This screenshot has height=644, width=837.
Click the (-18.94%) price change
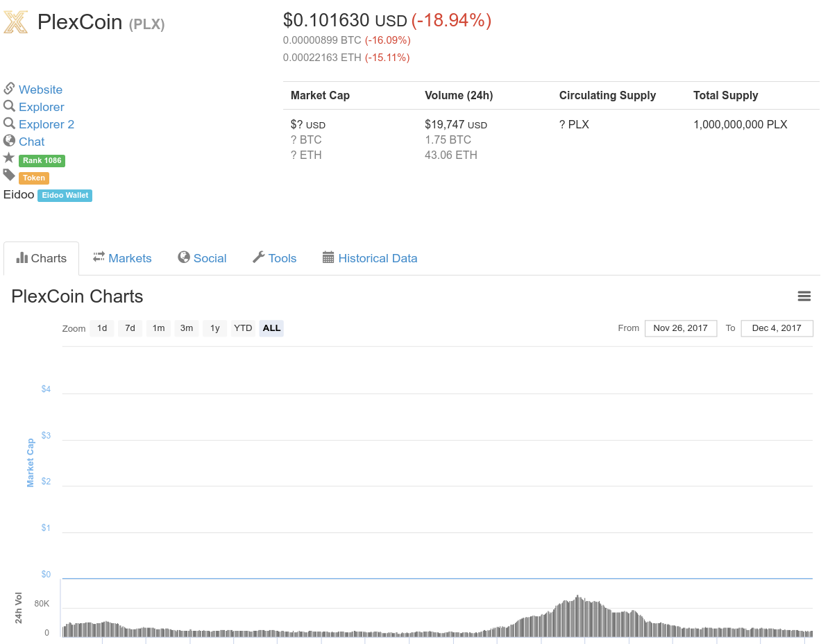click(451, 21)
